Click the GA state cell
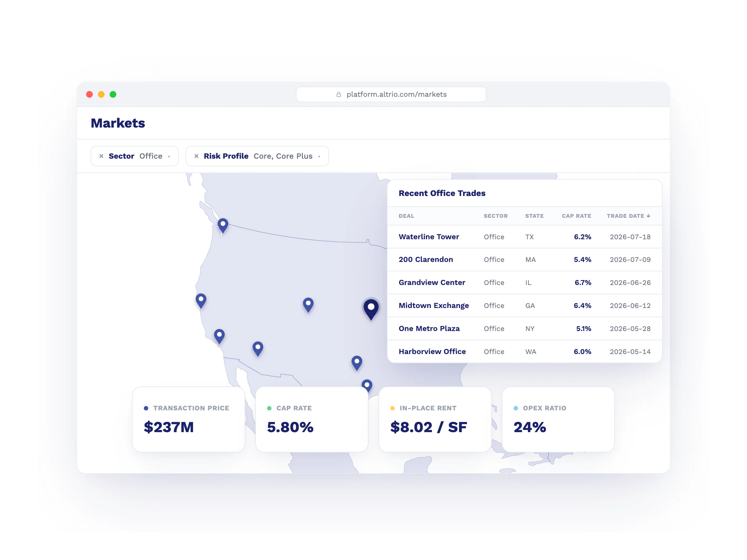The image size is (747, 560). tap(530, 306)
